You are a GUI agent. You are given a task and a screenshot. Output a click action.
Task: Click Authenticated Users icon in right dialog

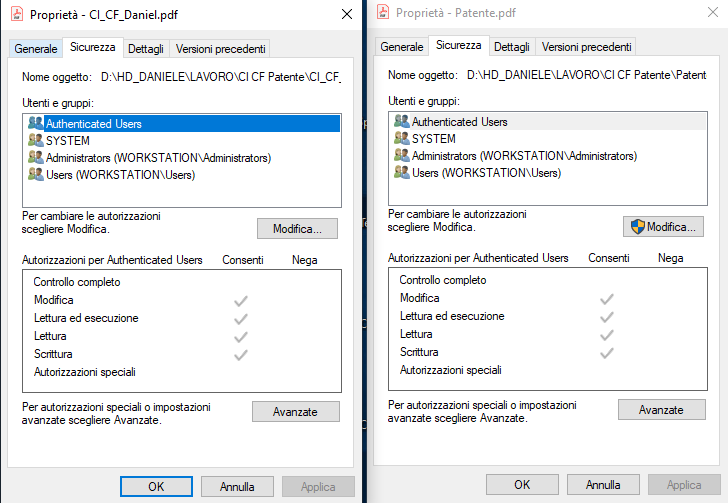point(402,121)
